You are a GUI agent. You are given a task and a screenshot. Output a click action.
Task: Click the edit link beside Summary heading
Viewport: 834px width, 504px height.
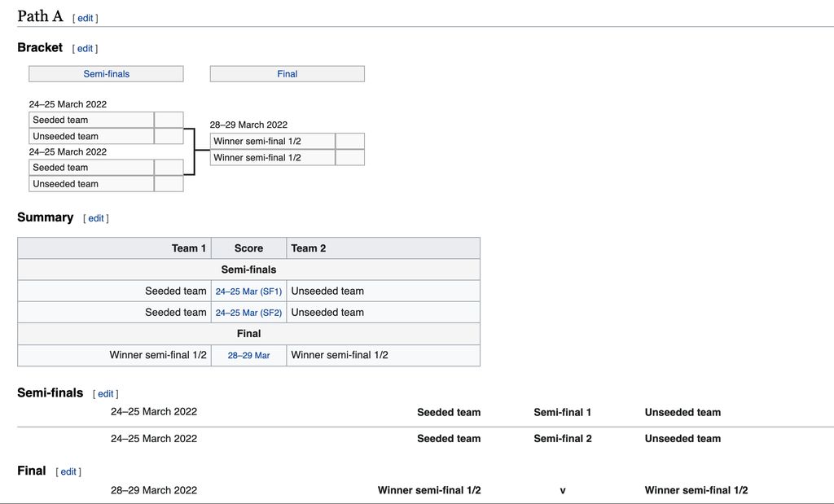pos(96,218)
